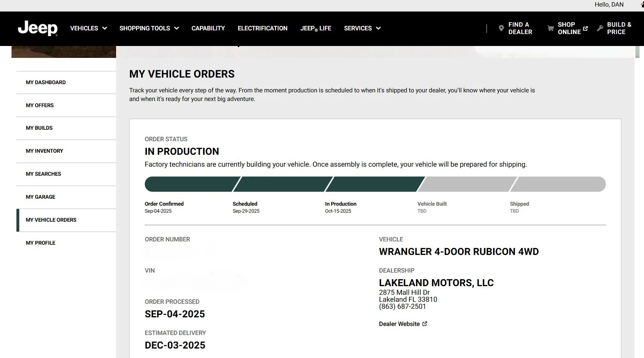This screenshot has height=358, width=644.
Task: Click the Find a Dealer link
Action: 516,28
